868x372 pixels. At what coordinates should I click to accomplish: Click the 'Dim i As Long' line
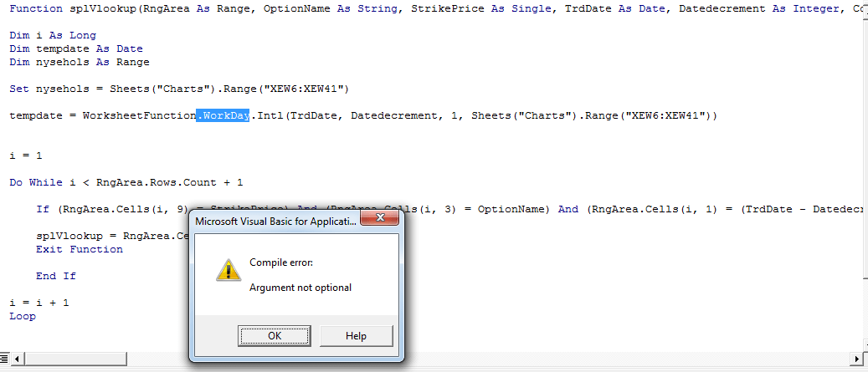53,35
